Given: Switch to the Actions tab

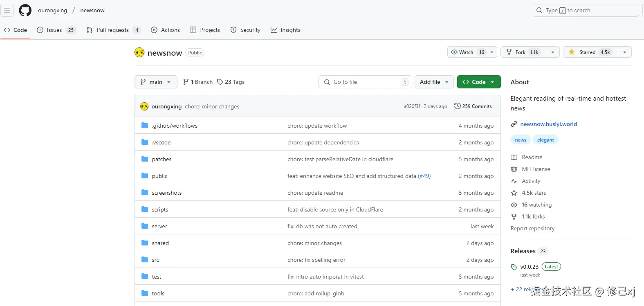Looking at the screenshot, I should coord(166,30).
